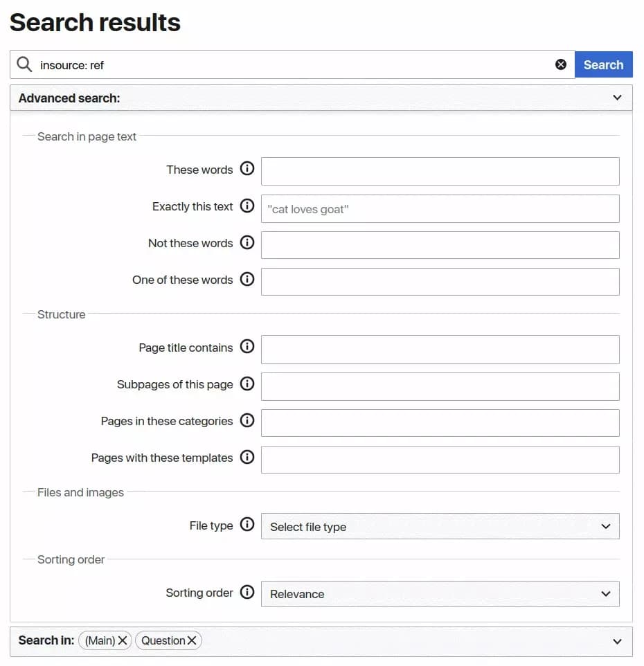Open info tooltip for "File type"

pyautogui.click(x=247, y=525)
